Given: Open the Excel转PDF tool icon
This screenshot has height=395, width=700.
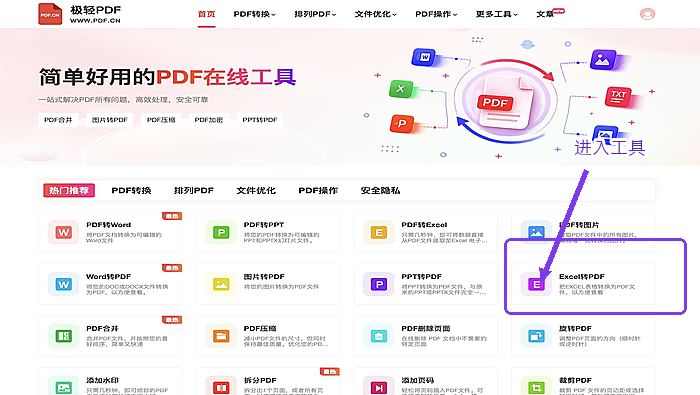Looking at the screenshot, I should coord(536,284).
